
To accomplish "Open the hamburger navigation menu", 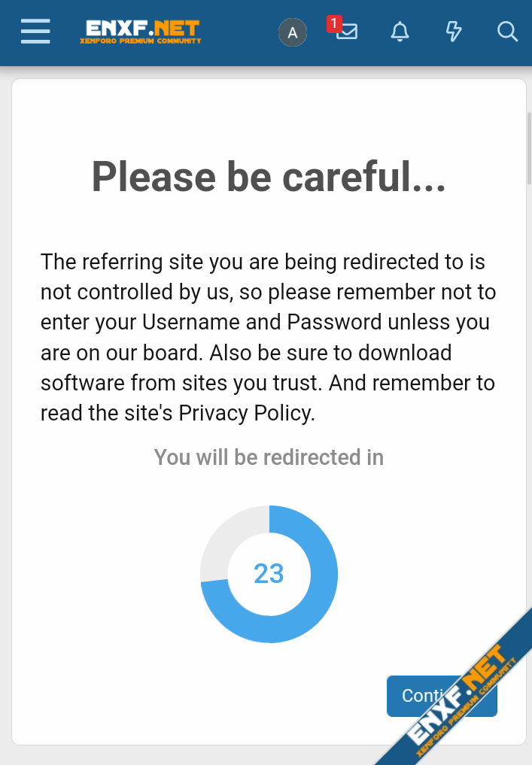I will (35, 32).
